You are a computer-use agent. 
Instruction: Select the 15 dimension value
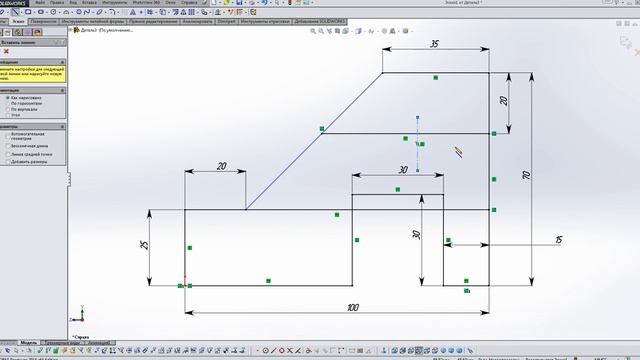[559, 240]
